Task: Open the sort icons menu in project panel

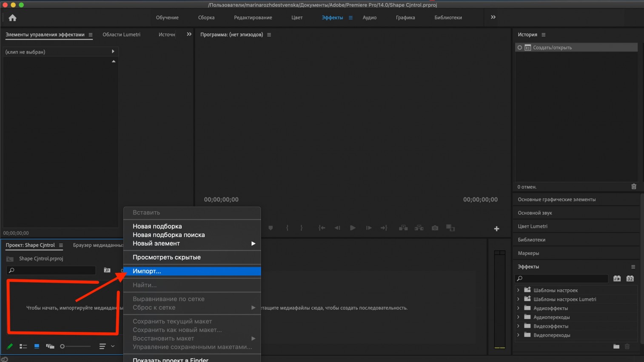Action: pyautogui.click(x=103, y=346)
